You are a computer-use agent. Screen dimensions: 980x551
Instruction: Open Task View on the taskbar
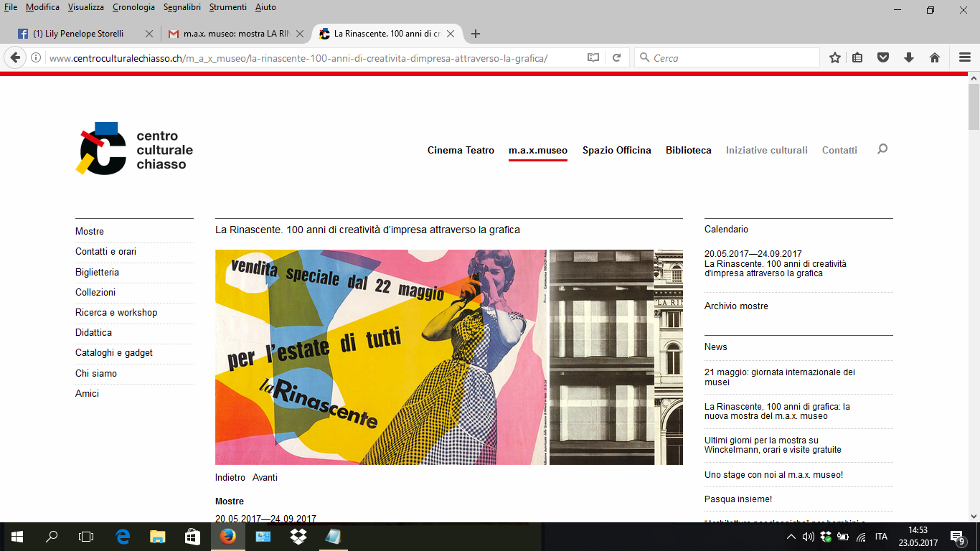point(86,536)
